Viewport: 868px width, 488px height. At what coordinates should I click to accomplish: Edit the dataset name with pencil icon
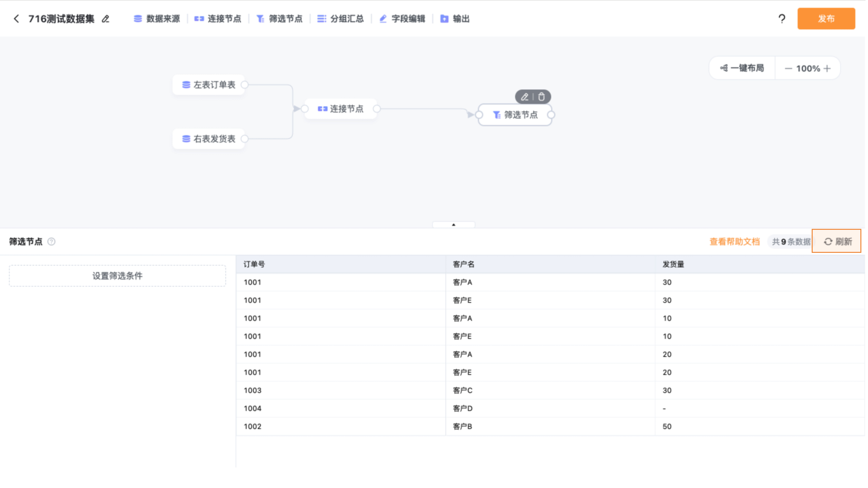point(105,19)
